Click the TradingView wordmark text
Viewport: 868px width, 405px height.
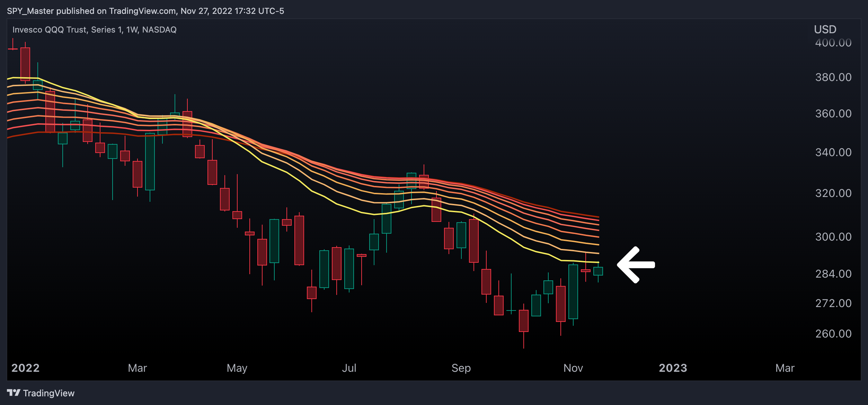click(49, 393)
